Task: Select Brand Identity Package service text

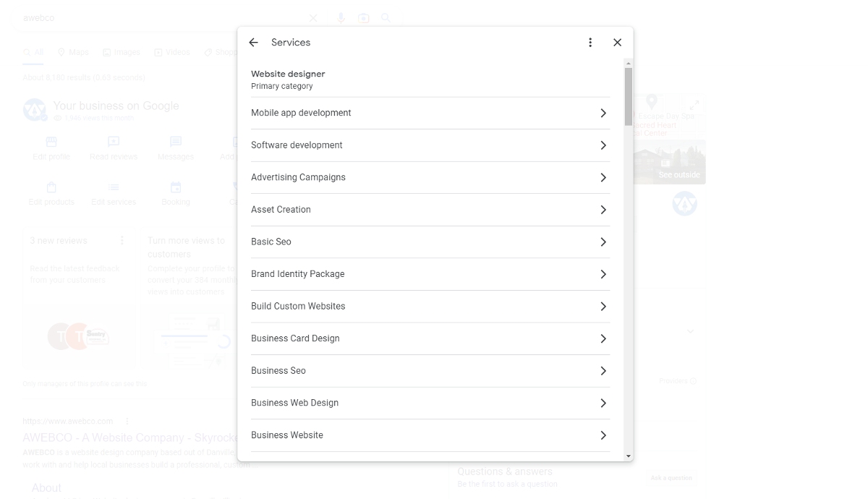Action: click(297, 274)
